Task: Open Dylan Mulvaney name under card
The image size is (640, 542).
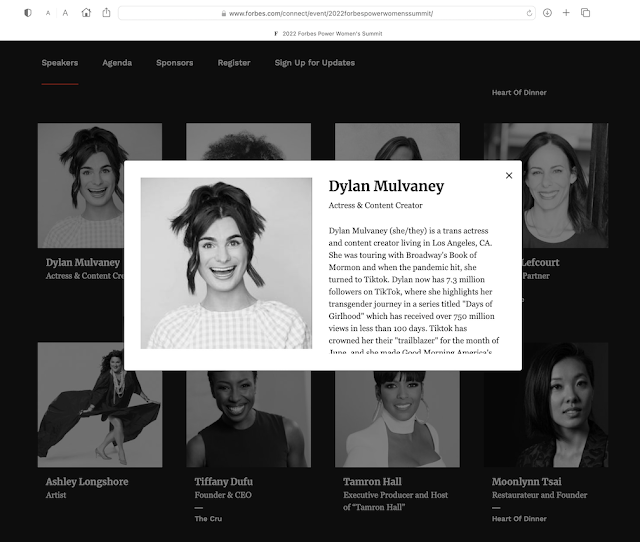Action: pyautogui.click(x=83, y=262)
